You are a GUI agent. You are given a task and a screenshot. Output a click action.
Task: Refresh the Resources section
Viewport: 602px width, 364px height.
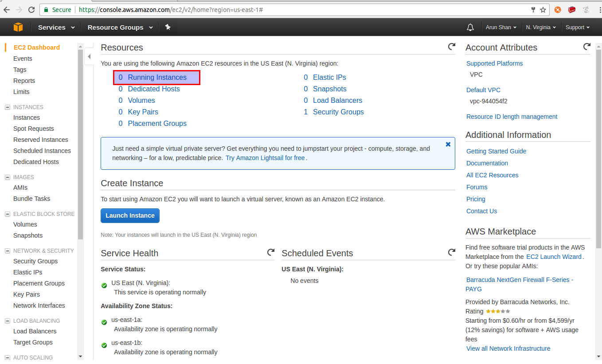point(451,47)
